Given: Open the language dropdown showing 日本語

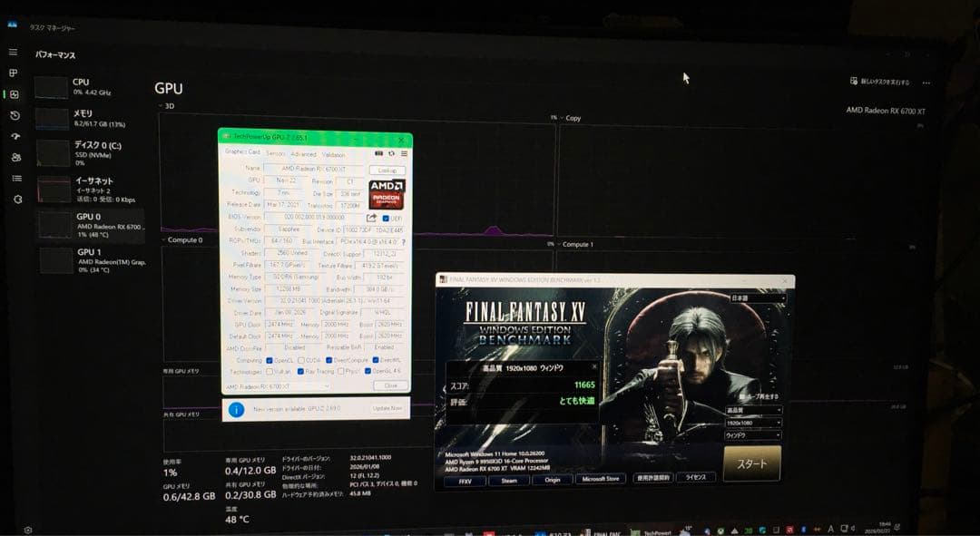Looking at the screenshot, I should click(758, 298).
